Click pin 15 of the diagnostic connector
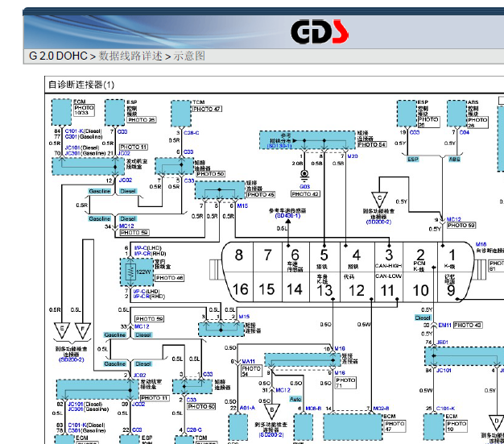The image size is (504, 444). pyautogui.click(x=266, y=289)
